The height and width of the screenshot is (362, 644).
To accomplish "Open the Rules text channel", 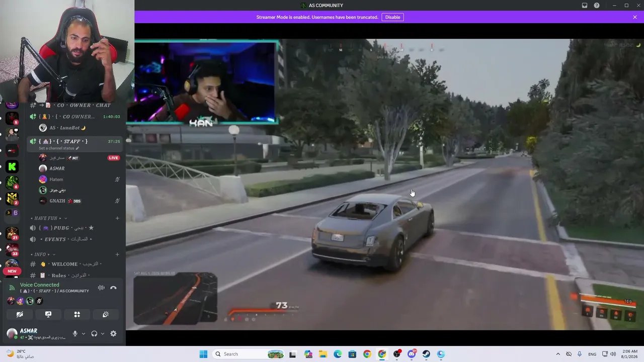I will click(x=75, y=276).
